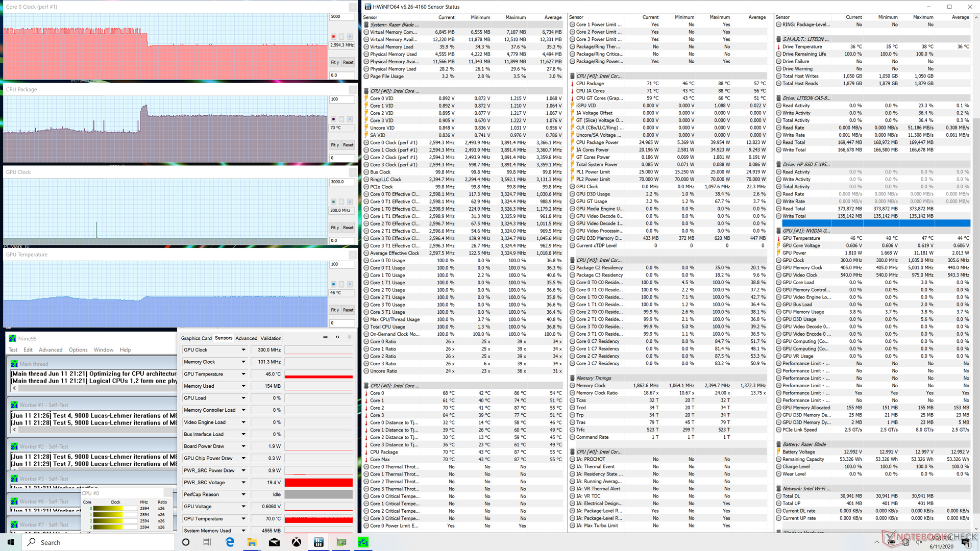Click the GPU-Z taskbar icon

pos(341,542)
